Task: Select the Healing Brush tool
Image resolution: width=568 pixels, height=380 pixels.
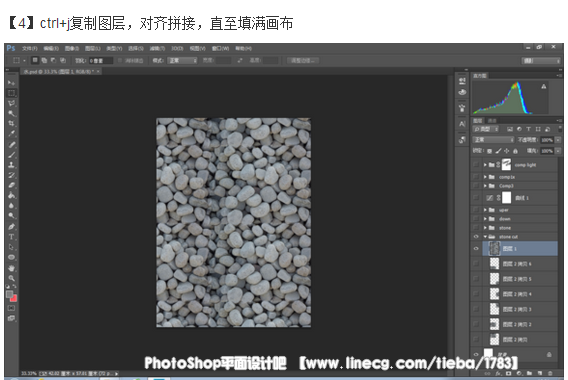Action: click(11, 145)
